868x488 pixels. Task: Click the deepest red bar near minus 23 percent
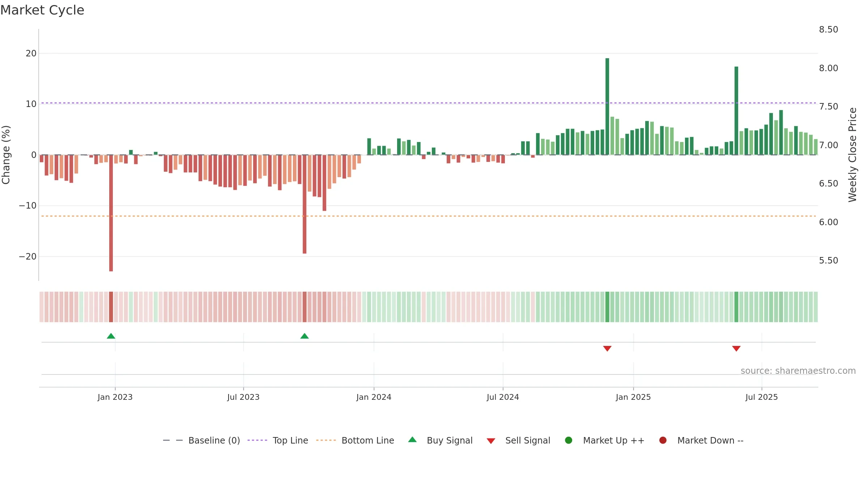point(111,213)
